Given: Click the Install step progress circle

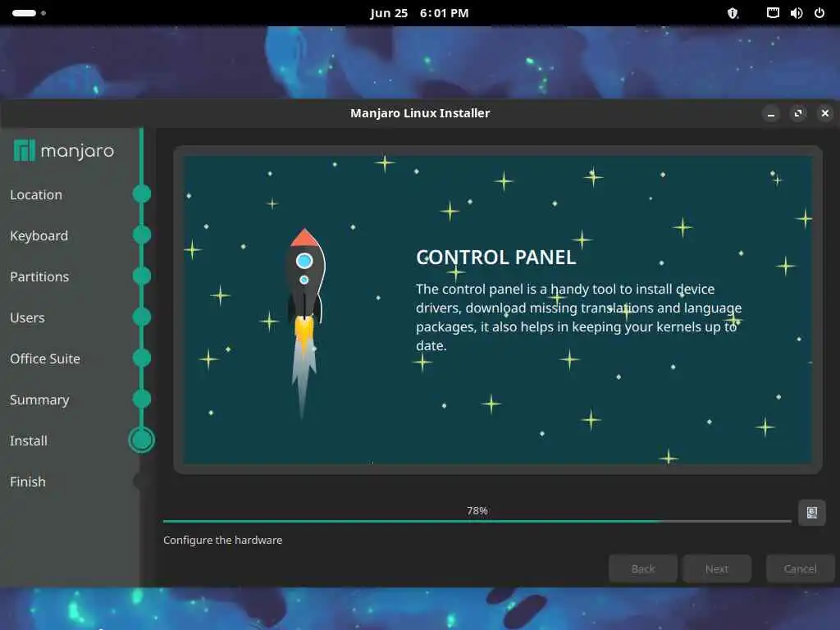Looking at the screenshot, I should tap(141, 440).
